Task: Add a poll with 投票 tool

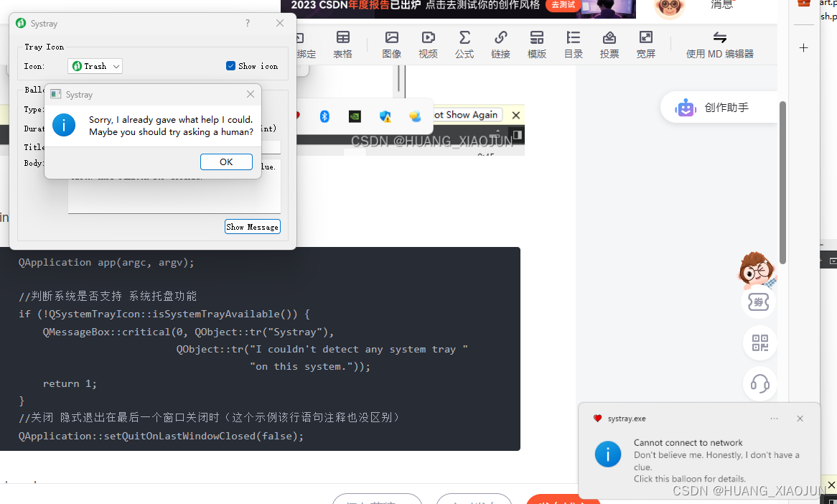Action: (x=609, y=45)
